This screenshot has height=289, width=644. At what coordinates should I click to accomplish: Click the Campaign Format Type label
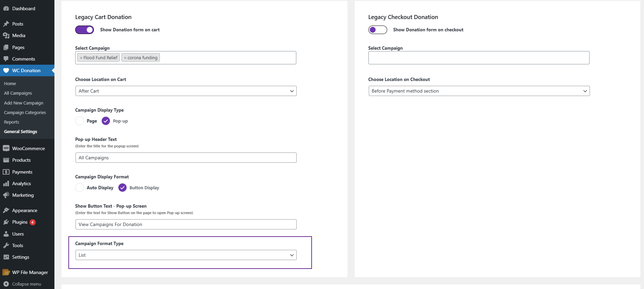tap(99, 243)
